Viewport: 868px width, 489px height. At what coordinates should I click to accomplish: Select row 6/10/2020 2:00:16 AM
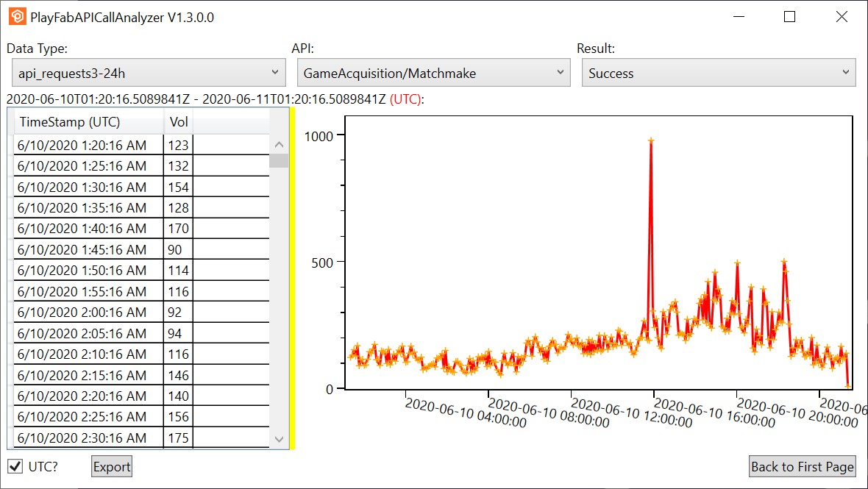(x=141, y=312)
